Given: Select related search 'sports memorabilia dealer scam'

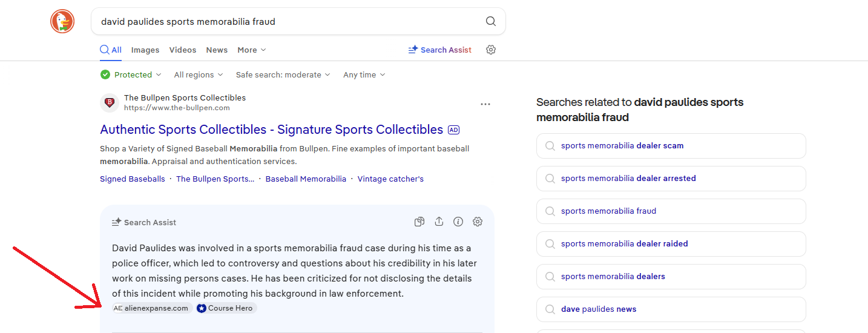Looking at the screenshot, I should tap(671, 146).
